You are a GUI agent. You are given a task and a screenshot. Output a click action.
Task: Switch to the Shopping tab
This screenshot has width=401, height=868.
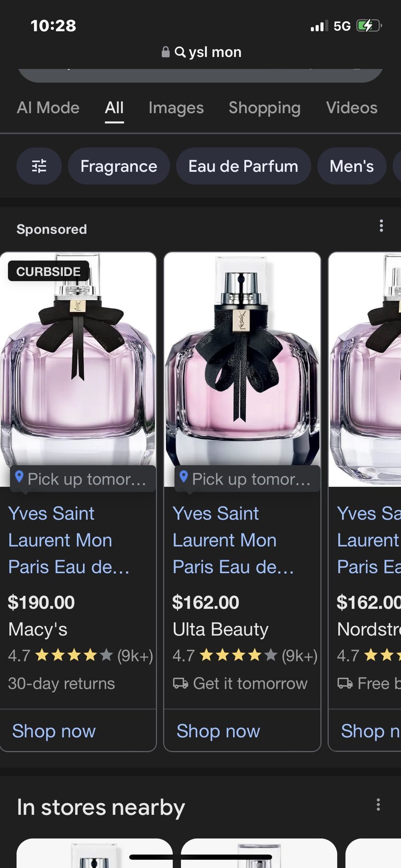[264, 108]
